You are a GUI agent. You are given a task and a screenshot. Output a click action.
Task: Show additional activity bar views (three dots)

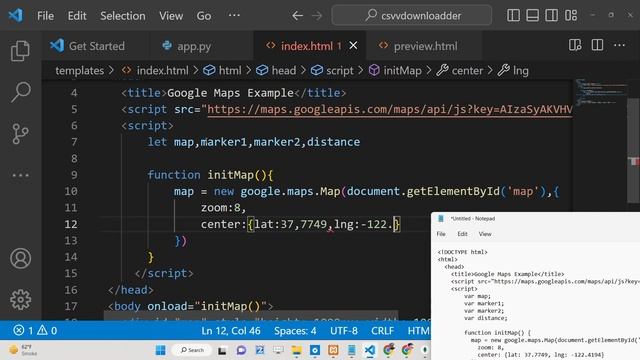20,176
